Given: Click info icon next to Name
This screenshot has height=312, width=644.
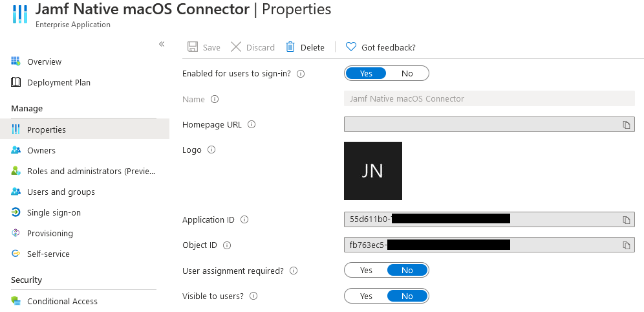Looking at the screenshot, I should tap(215, 99).
